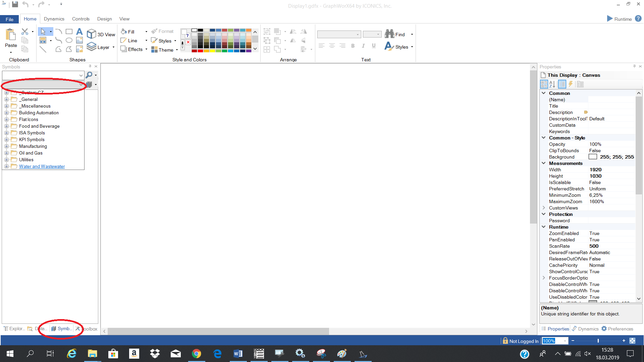Click the symbol search magnifier icon
This screenshot has height=362, width=644.
(x=89, y=75)
